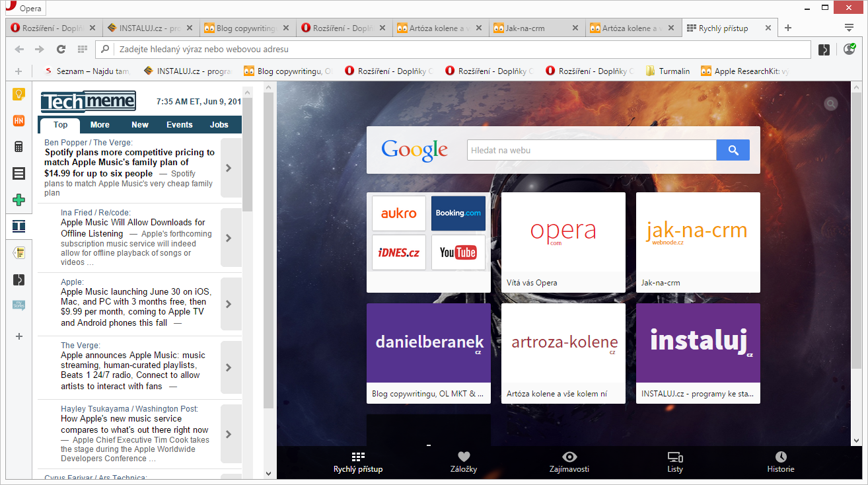Screen dimensions: 868x485
Task: Open the Opera 'Vítá vás Opera' tile
Action: coord(563,243)
